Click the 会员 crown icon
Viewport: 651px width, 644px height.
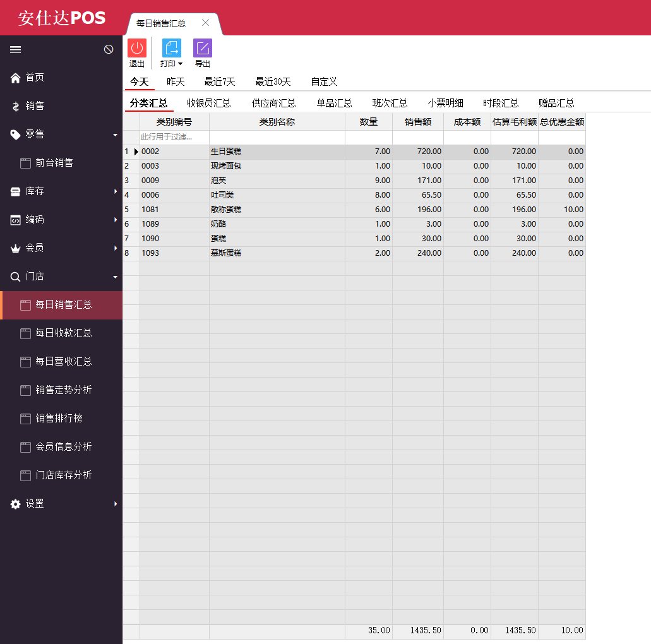(x=15, y=248)
